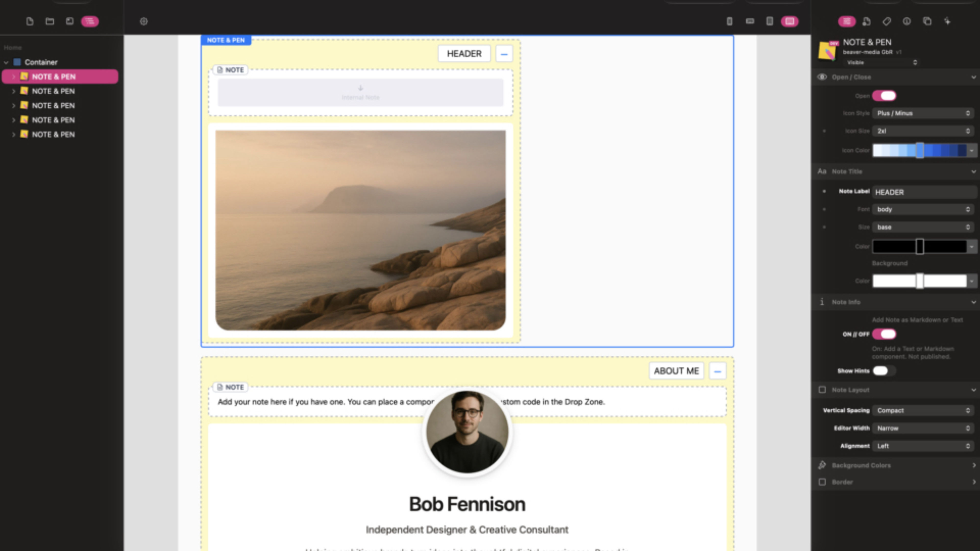The image size is (980, 551).
Task: Toggle the Open / Close eye icon
Action: coord(822,77)
